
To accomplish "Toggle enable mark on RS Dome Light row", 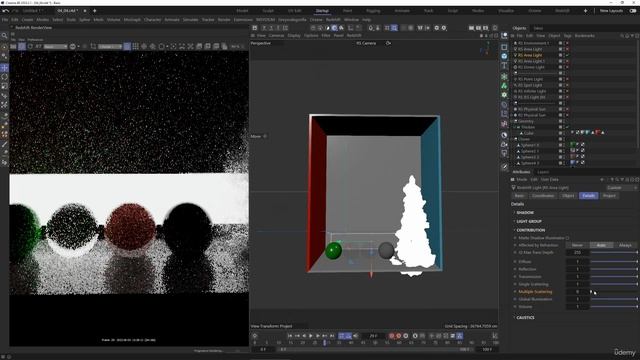I will click(567, 67).
